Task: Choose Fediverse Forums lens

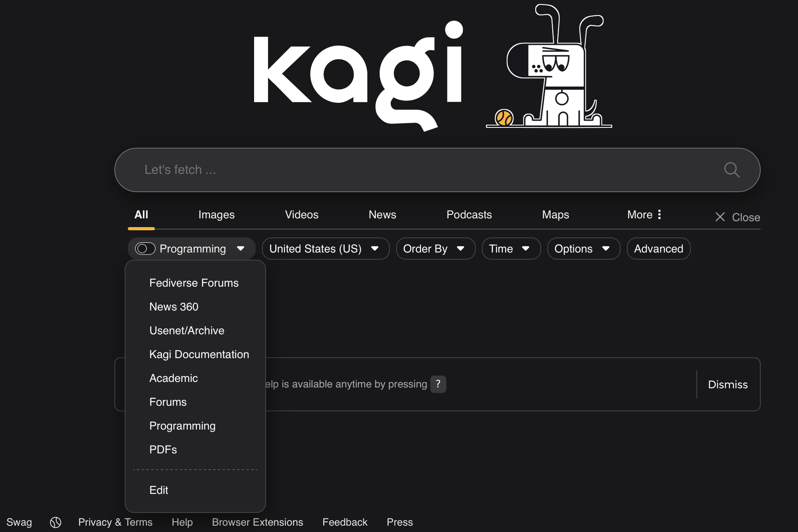Action: (x=194, y=283)
